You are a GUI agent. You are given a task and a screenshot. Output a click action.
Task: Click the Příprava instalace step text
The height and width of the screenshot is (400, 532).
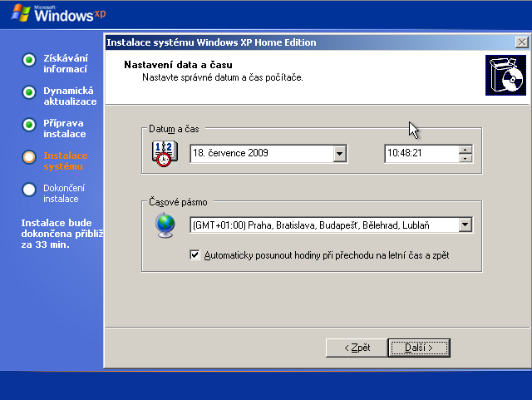[65, 128]
